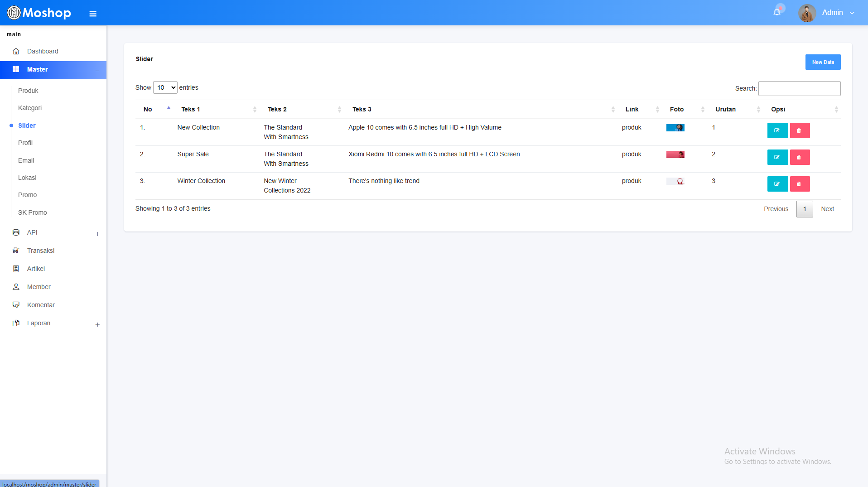
Task: Click the 'Winter Collection' cell text
Action: pos(201,181)
